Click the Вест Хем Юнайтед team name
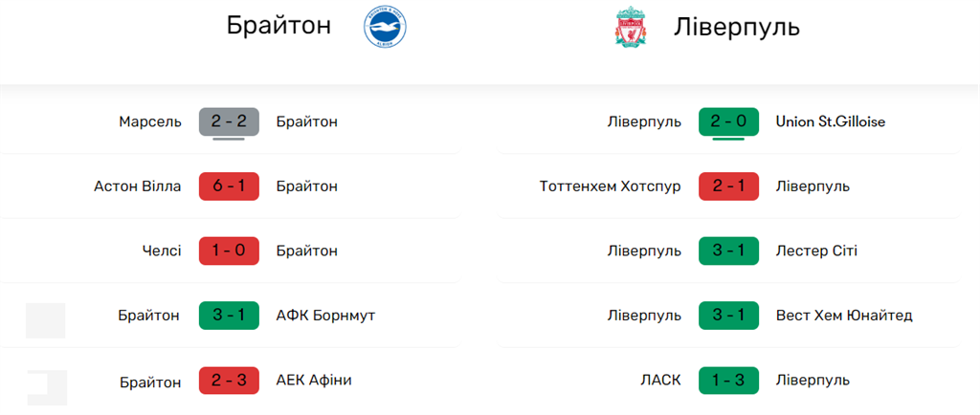The height and width of the screenshot is (415, 980). [844, 316]
